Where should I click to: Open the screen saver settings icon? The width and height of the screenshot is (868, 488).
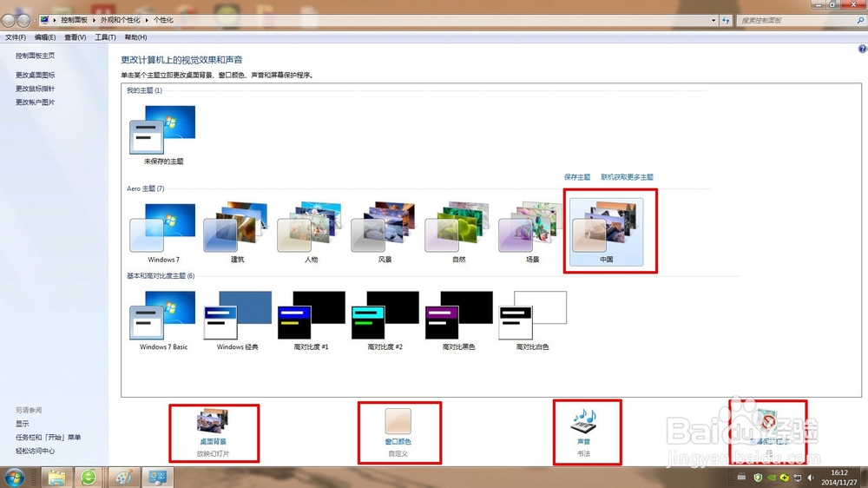pos(768,421)
